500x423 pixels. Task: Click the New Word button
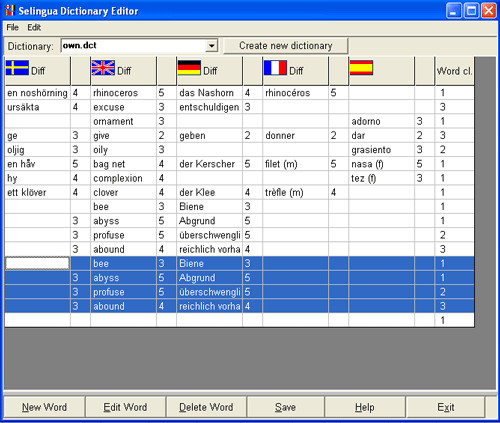coord(44,407)
